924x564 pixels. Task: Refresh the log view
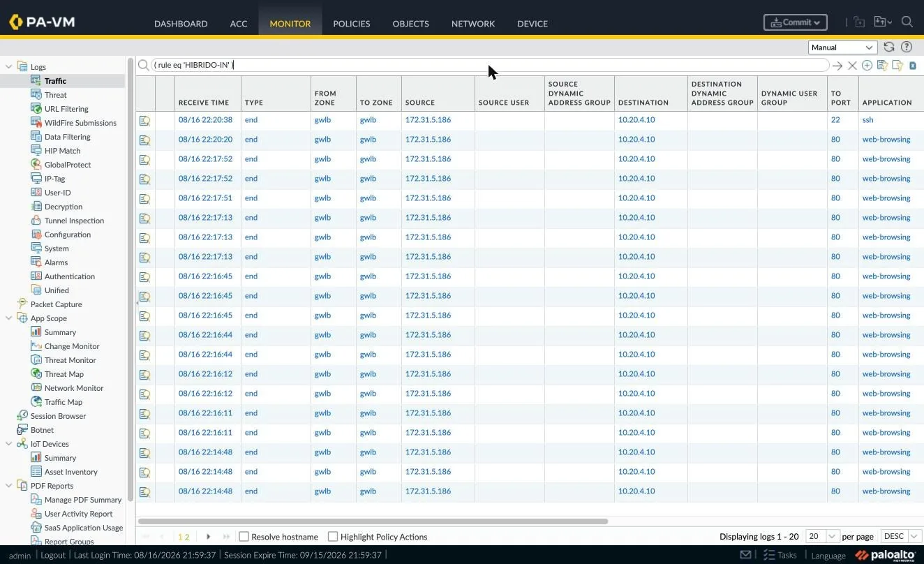point(889,47)
